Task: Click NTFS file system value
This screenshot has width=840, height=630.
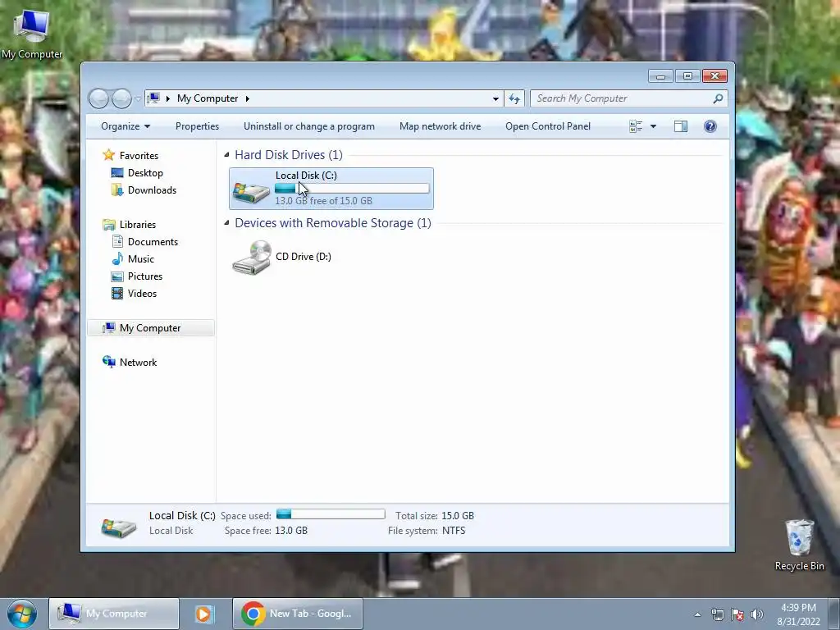Action: [454, 531]
